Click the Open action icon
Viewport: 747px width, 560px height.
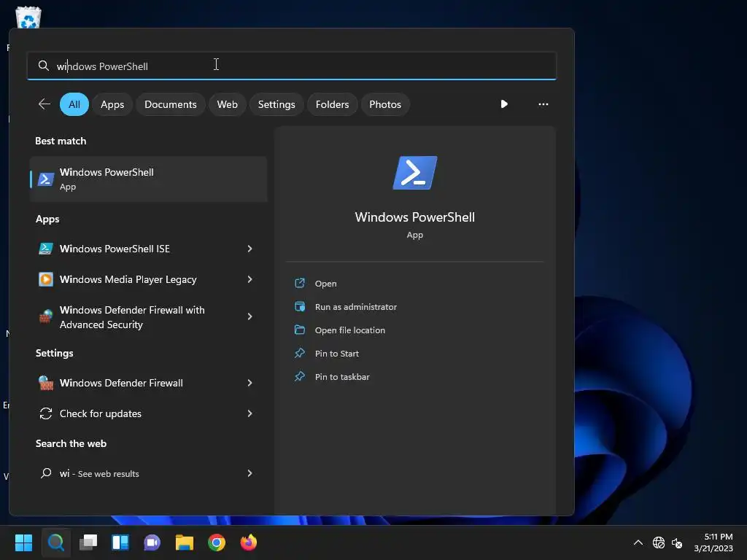click(x=300, y=283)
